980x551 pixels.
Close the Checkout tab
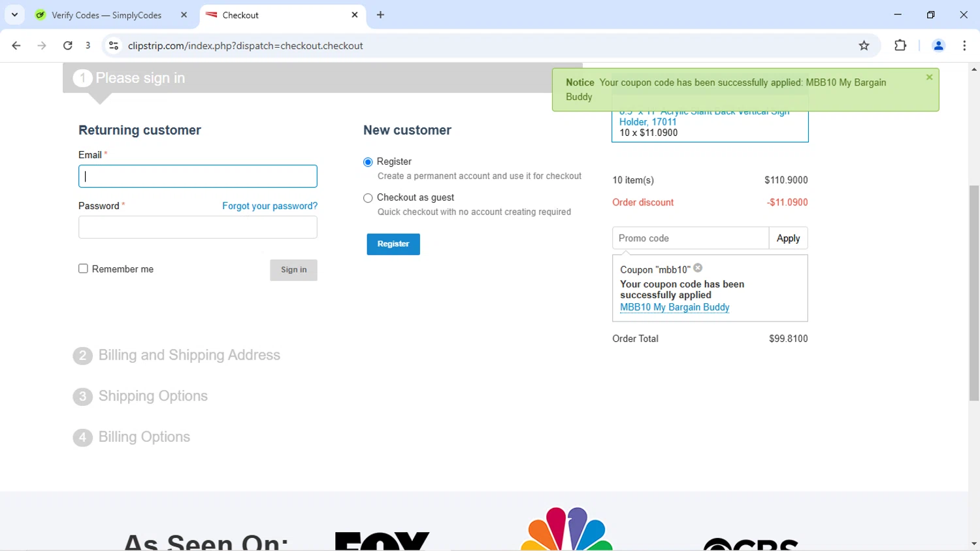(x=355, y=15)
